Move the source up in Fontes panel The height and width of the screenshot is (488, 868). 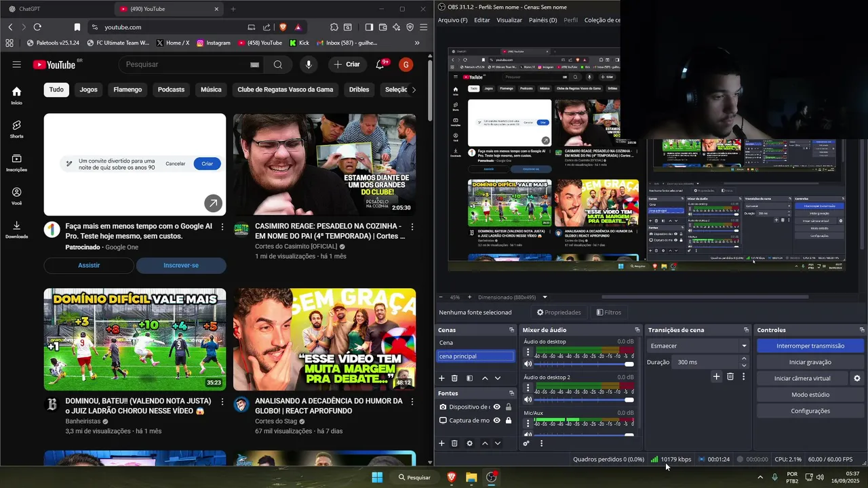[x=484, y=443]
